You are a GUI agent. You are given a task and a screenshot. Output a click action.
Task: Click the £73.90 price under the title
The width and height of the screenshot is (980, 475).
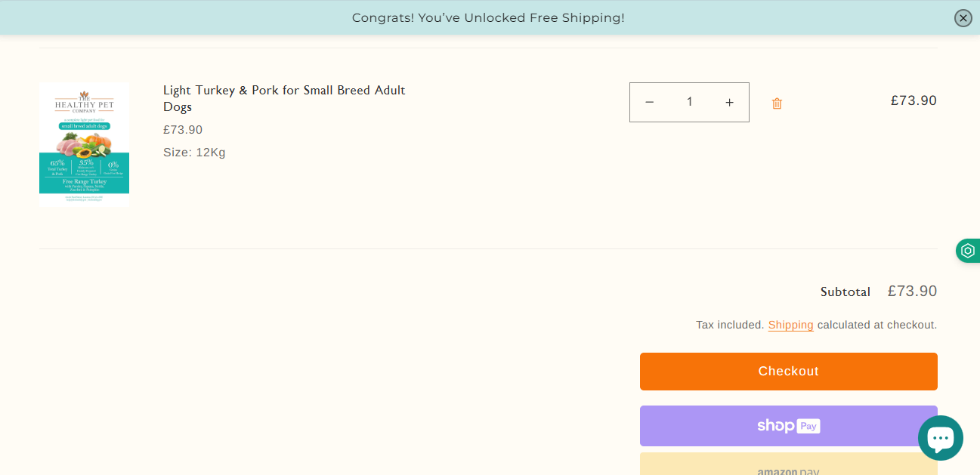[x=183, y=129]
